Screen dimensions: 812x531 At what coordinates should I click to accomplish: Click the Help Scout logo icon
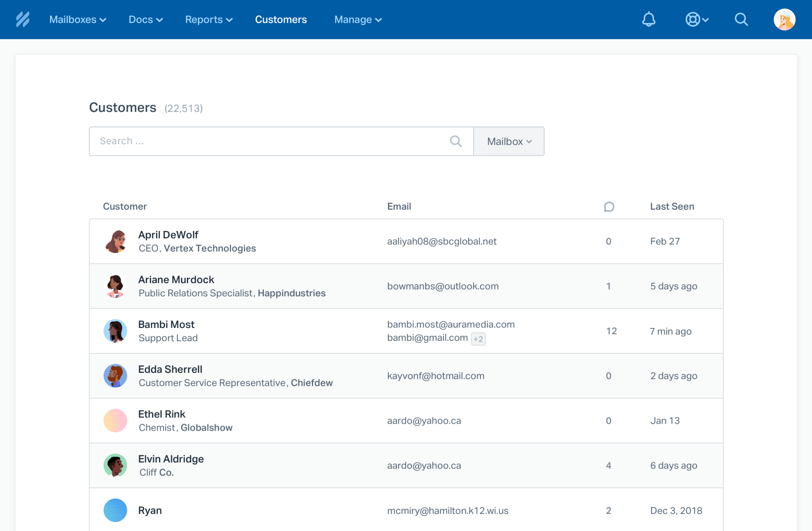coord(23,19)
